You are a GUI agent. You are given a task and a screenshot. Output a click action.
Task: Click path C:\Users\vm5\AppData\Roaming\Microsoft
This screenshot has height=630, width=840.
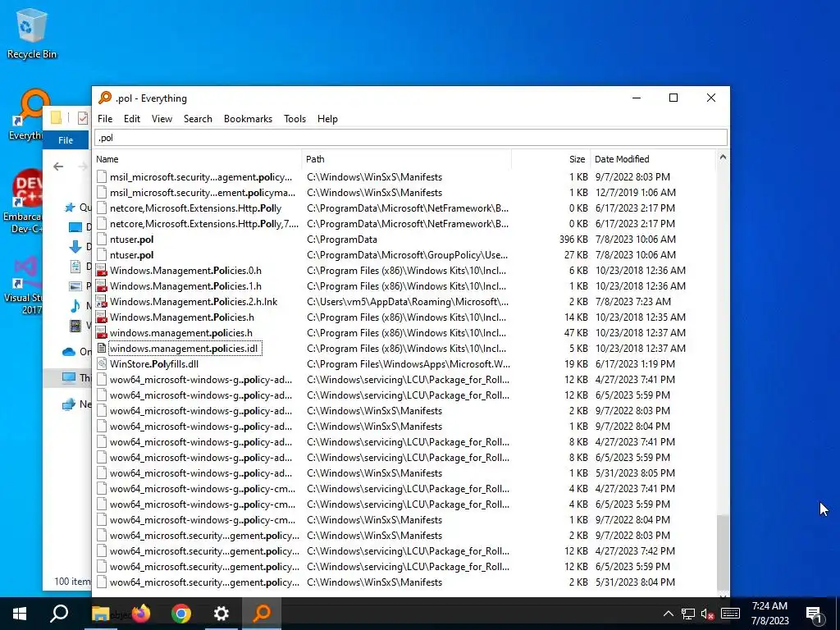(407, 302)
